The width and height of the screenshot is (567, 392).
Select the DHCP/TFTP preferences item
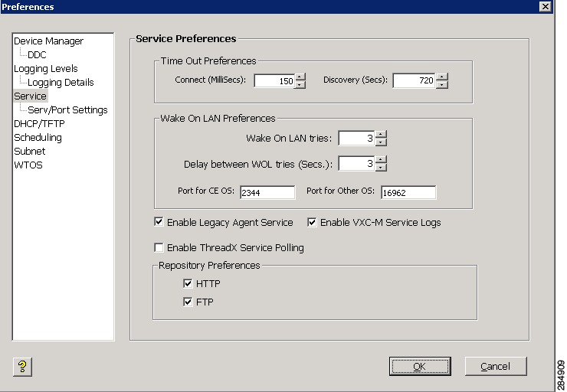tap(39, 123)
